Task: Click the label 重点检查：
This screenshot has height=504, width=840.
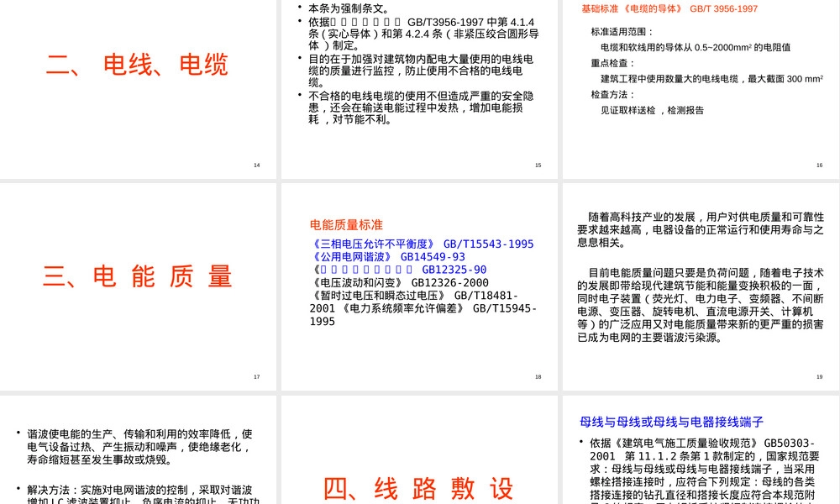Action: (613, 63)
